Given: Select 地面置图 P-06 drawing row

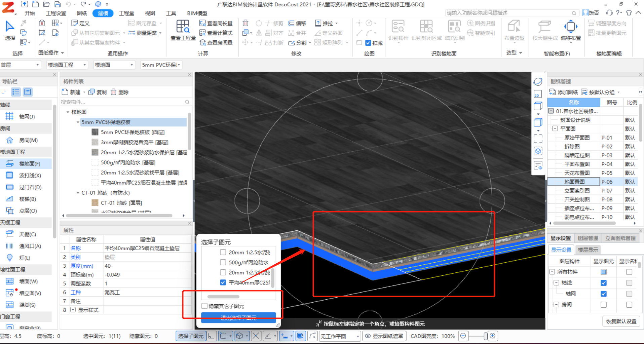Looking at the screenshot, I should [593, 182].
